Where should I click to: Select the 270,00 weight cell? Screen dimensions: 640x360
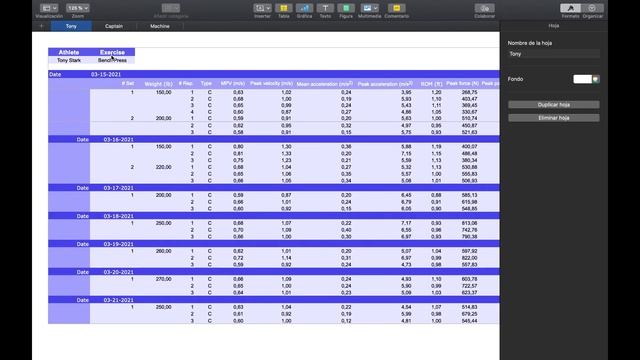tap(163, 279)
